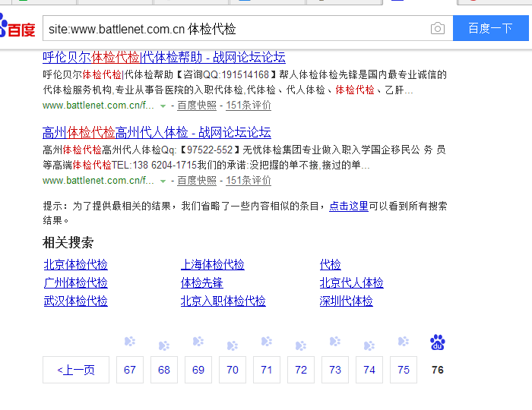Click the second result's green battlenet URL
Viewport: 532px width, 410px height.
[x=98, y=181]
